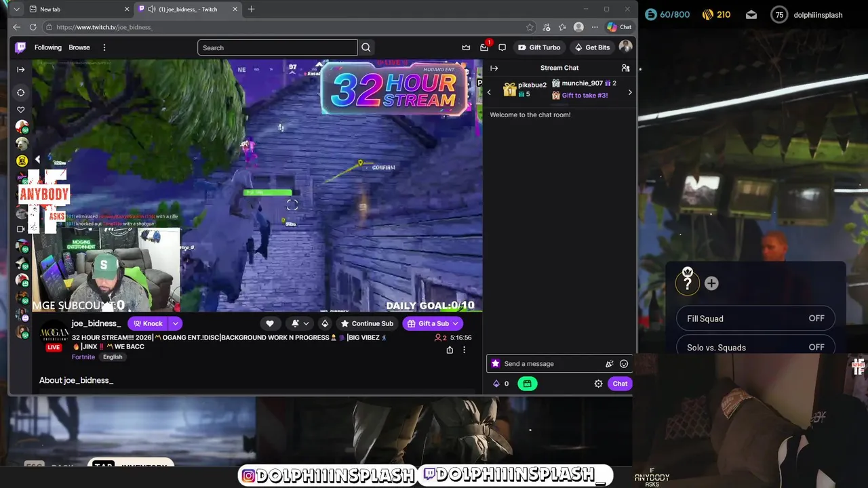Screen dimensions: 868x488
Task: Click the sidebar heart followed icon
Action: click(x=21, y=110)
